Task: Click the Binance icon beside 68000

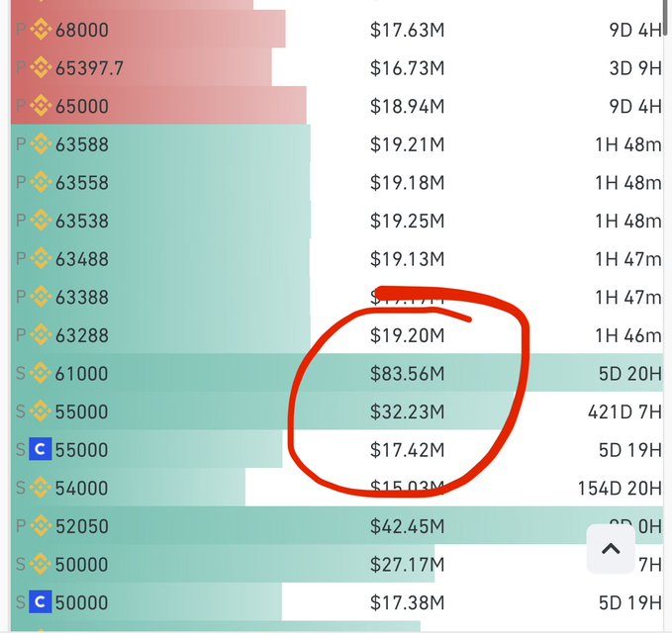Action: tap(41, 30)
